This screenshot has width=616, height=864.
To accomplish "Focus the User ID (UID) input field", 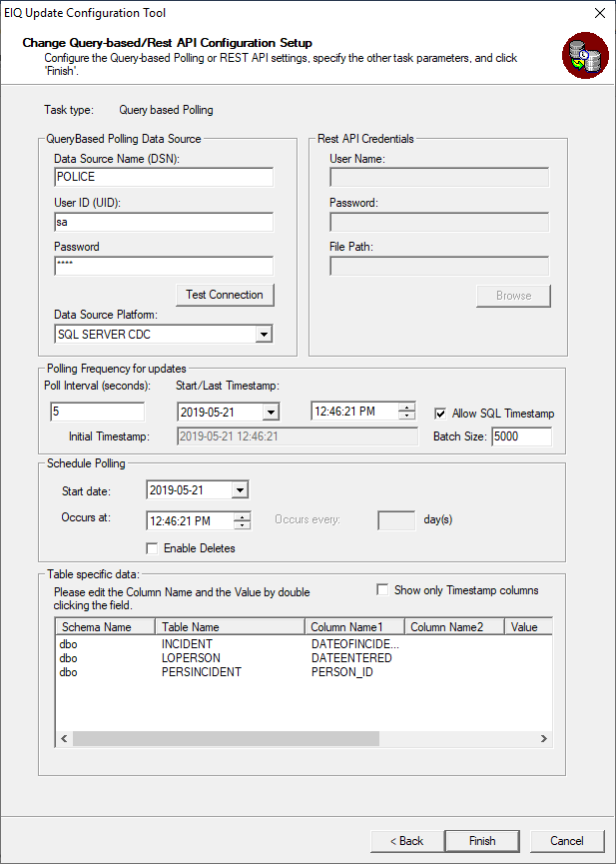I will (164, 222).
